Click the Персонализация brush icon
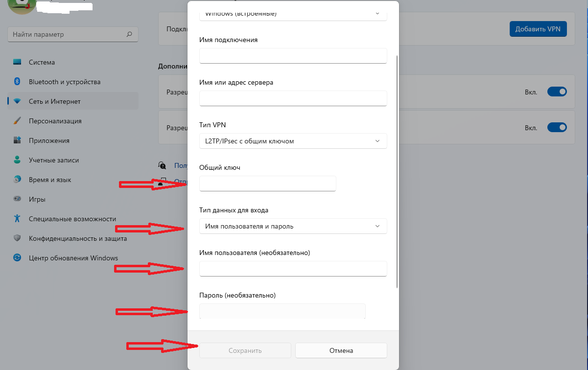This screenshot has width=588, height=370. coord(15,121)
